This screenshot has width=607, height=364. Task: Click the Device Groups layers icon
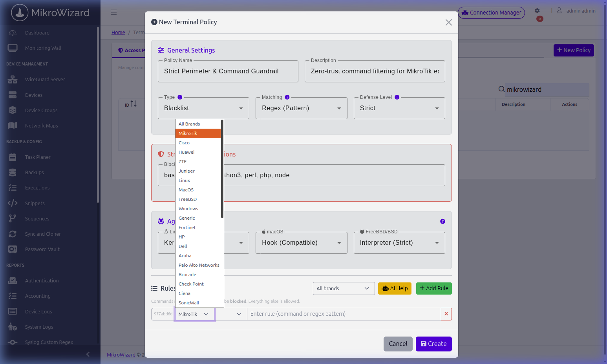click(x=13, y=110)
